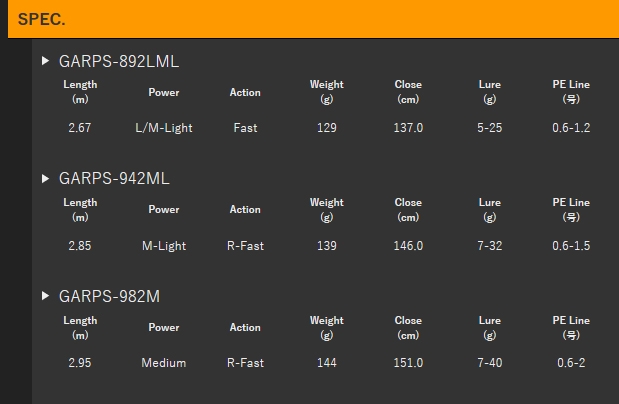This screenshot has width=619, height=404.
Task: Select length value 2.95
Action: [x=80, y=363]
